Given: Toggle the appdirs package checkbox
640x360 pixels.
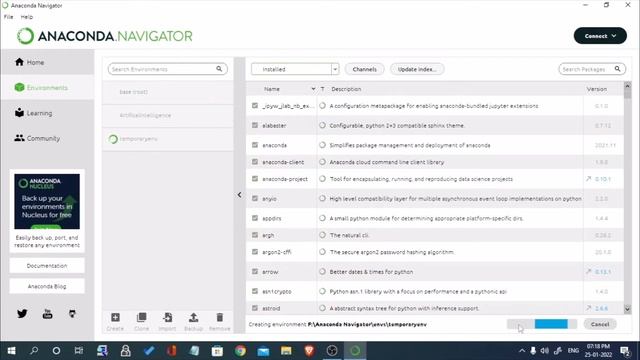Looking at the screenshot, I should (x=255, y=218).
